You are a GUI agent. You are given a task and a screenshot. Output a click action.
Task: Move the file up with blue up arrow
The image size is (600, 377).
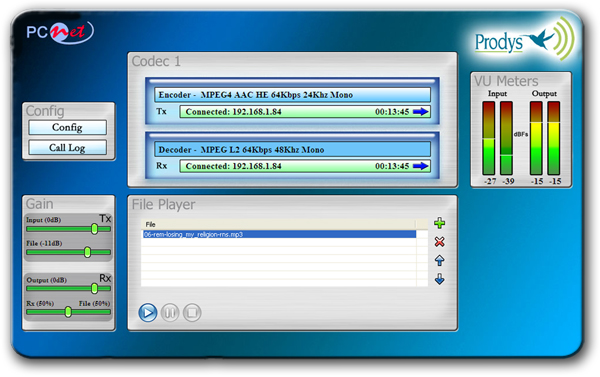click(x=440, y=260)
